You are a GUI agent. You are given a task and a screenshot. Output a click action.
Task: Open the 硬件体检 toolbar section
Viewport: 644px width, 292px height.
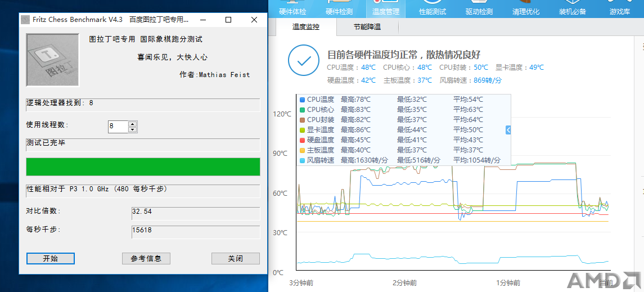[292, 8]
